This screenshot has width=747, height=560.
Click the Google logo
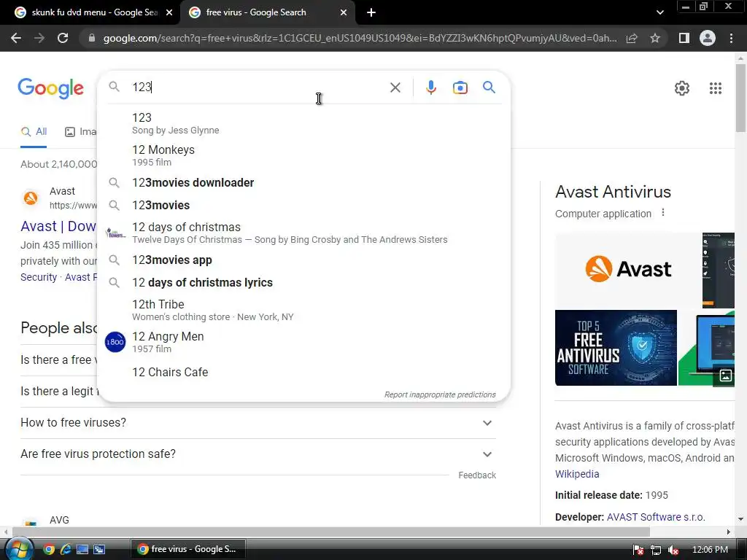[x=50, y=88]
